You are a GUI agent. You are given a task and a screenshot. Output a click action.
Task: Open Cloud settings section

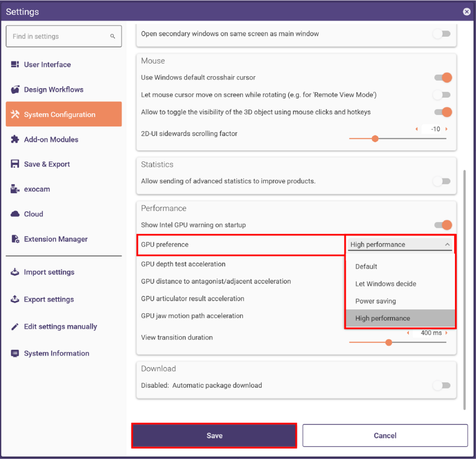pyautogui.click(x=64, y=214)
